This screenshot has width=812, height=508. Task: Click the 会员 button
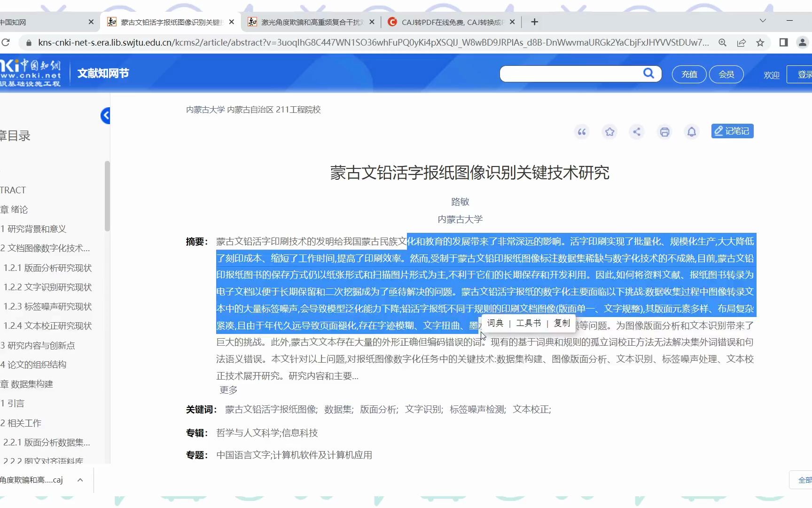(726, 74)
